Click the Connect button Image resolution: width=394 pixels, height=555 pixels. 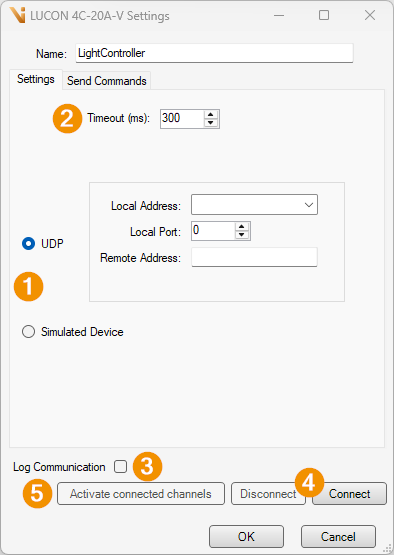349,493
